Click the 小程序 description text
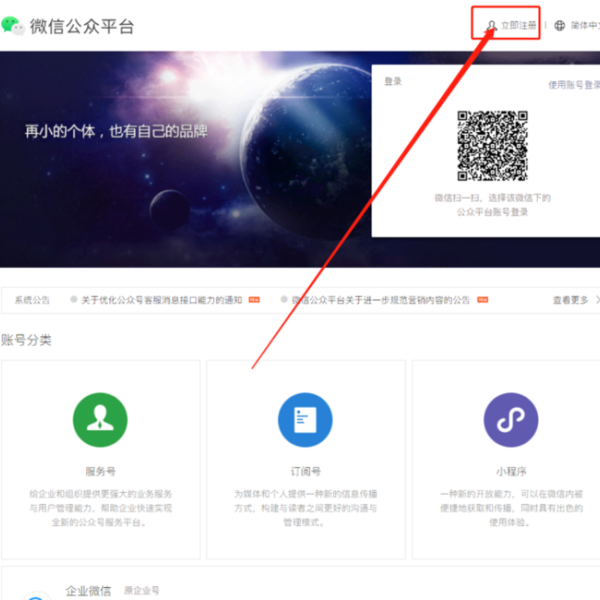This screenshot has width=600, height=600. (x=511, y=508)
